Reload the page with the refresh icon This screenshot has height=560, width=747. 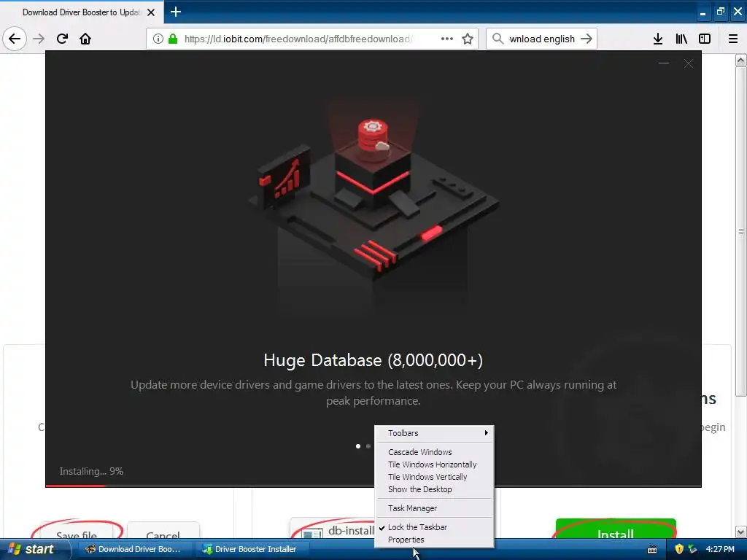tap(62, 39)
